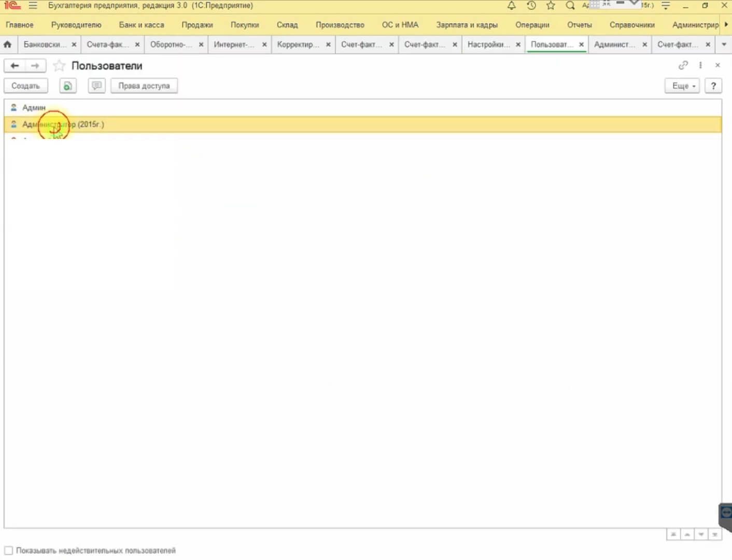The height and width of the screenshot is (560, 732).
Task: Switch to the Банковски... tab
Action: 45,45
